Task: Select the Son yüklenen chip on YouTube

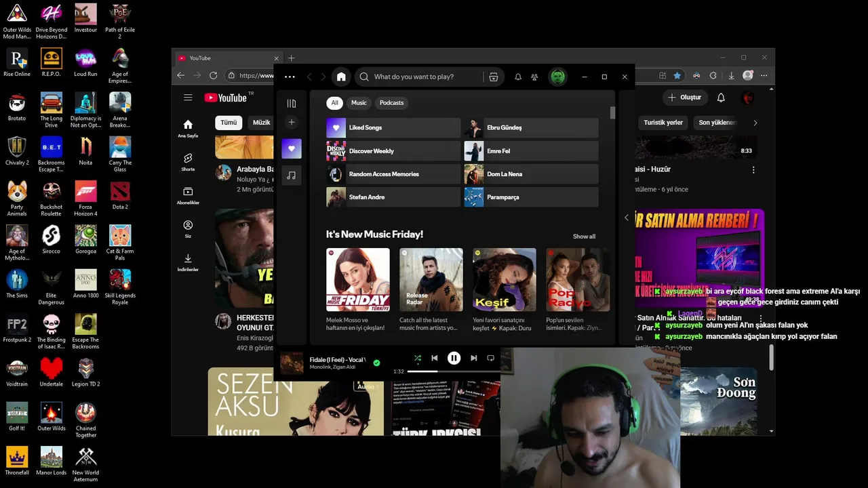Action: 717,123
